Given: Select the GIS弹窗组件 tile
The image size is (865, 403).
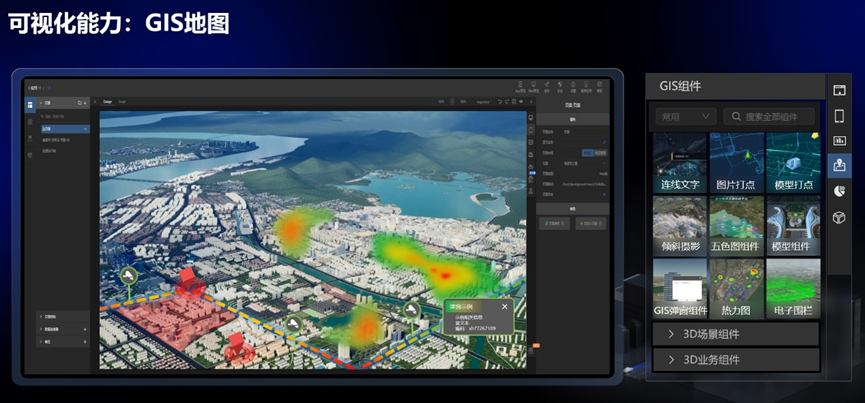Looking at the screenshot, I should [680, 288].
